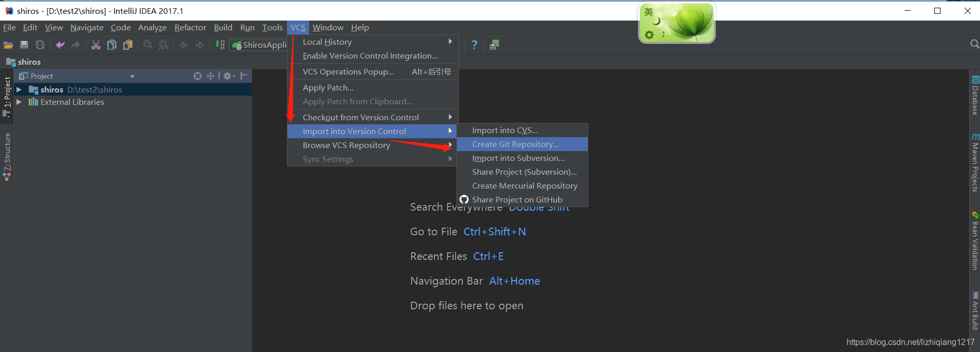Expand the External Libraries tree node

(x=19, y=102)
